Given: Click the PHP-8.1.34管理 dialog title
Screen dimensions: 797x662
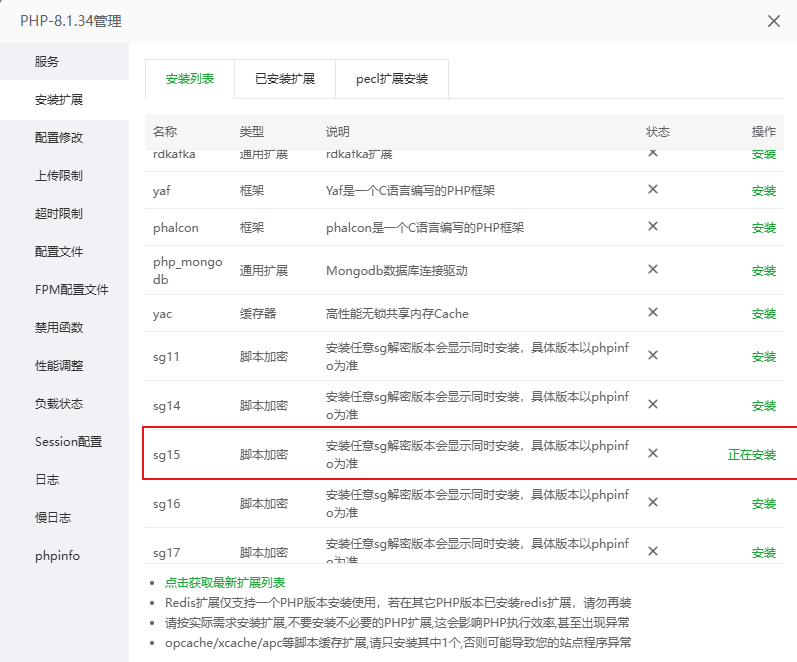Looking at the screenshot, I should click(71, 21).
